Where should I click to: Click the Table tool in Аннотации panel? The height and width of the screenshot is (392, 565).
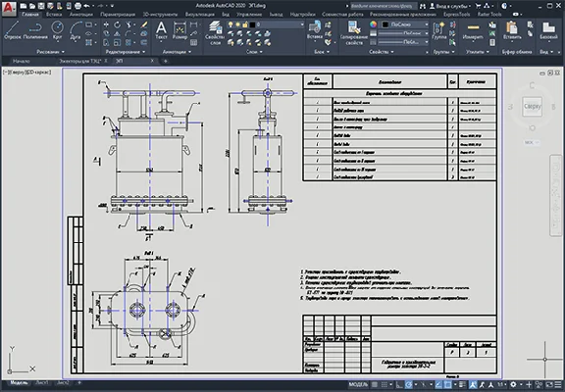tap(193, 42)
